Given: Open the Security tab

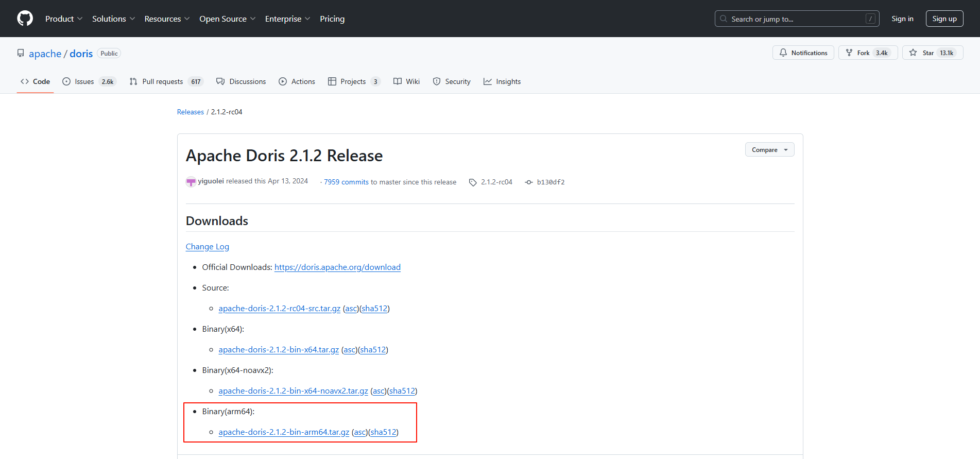Looking at the screenshot, I should point(452,81).
